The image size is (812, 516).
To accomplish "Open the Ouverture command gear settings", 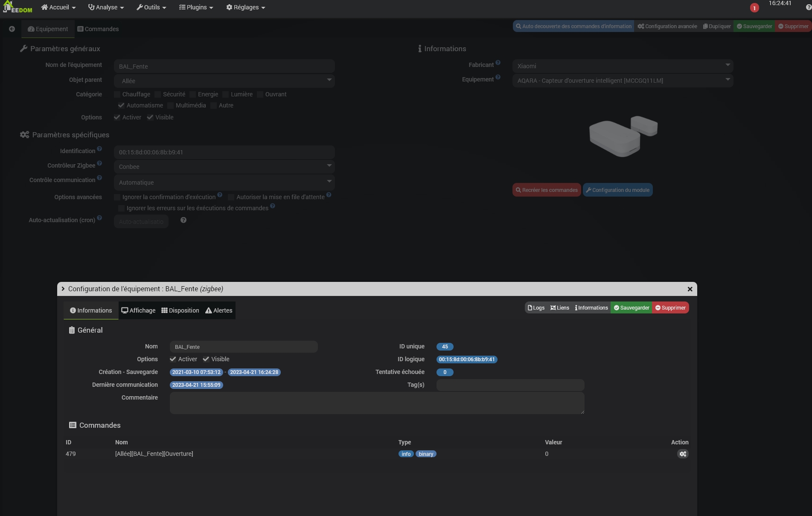I will (x=683, y=454).
